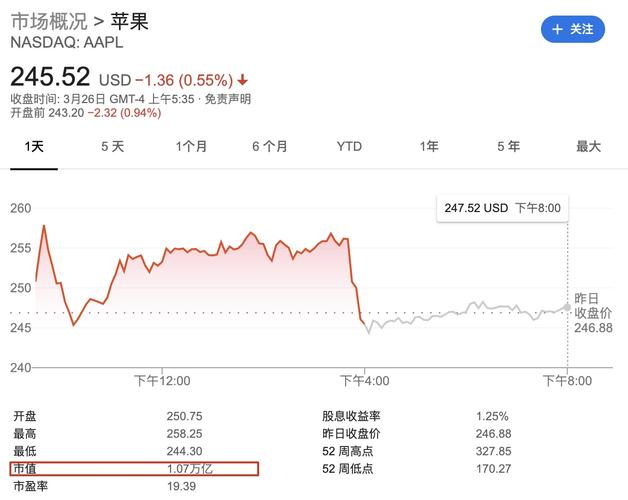This screenshot has height=500, width=628.
Task: Select the 6个月 range tab
Action: click(270, 146)
